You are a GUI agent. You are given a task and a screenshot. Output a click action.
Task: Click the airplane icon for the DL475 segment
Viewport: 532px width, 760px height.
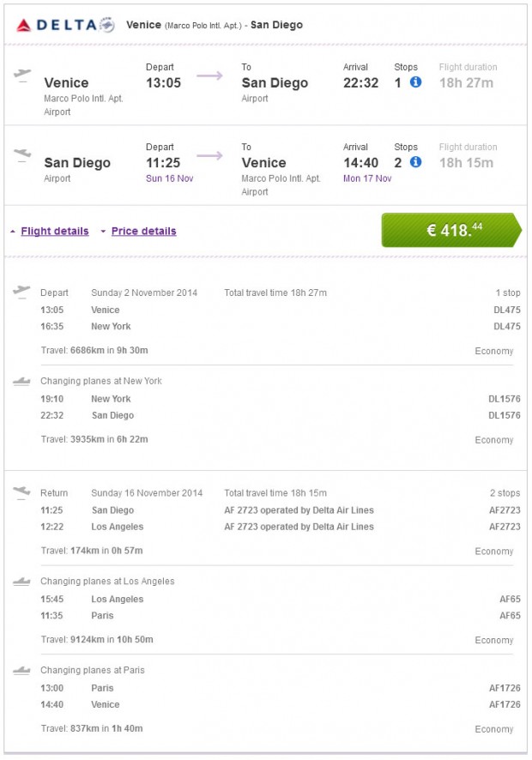[22, 292]
